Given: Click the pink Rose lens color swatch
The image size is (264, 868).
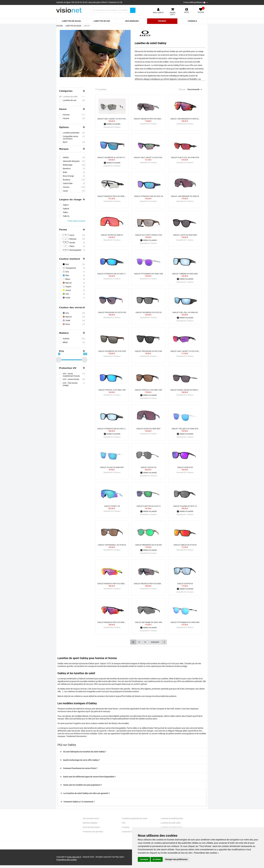Looking at the screenshot, I should click(64, 324).
